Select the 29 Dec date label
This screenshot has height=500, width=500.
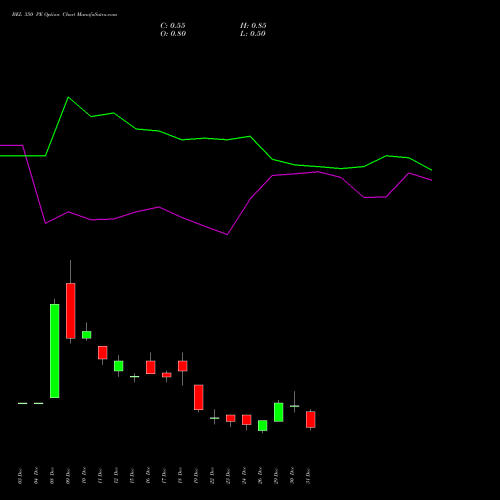[276, 476]
